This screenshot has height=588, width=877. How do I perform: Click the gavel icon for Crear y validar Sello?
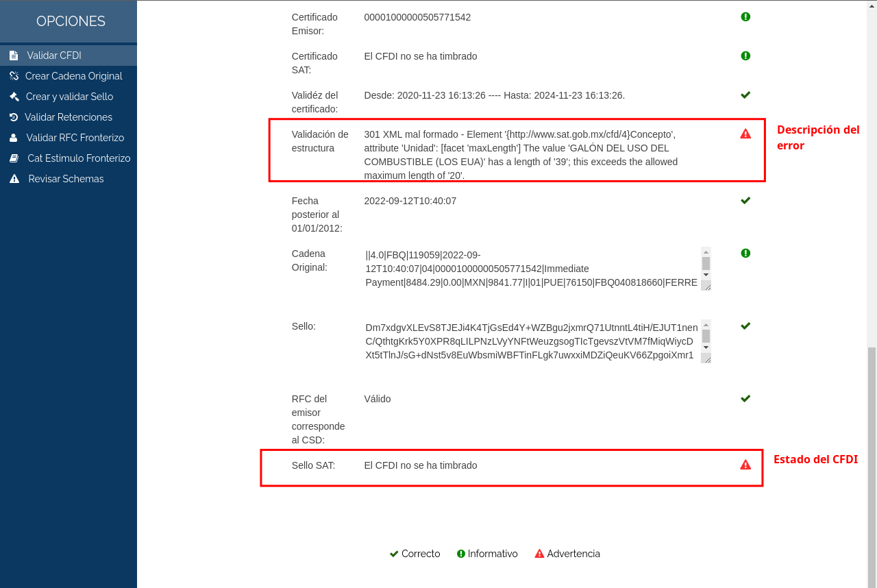[x=14, y=97]
